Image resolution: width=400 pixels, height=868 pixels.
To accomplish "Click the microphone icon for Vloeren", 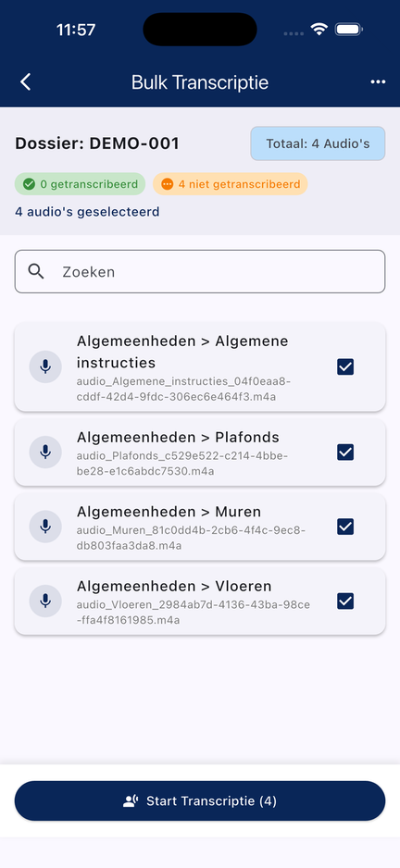I will 45,601.
